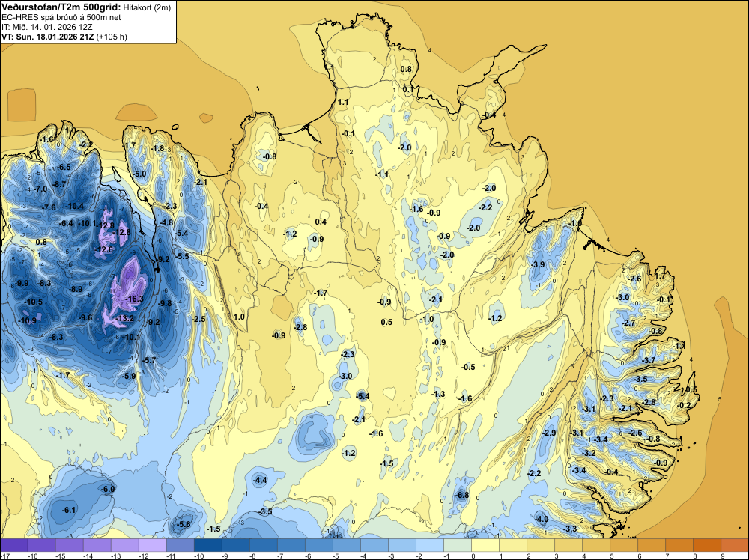
Task: Click the -10.4 temperature reading
Action: point(74,206)
